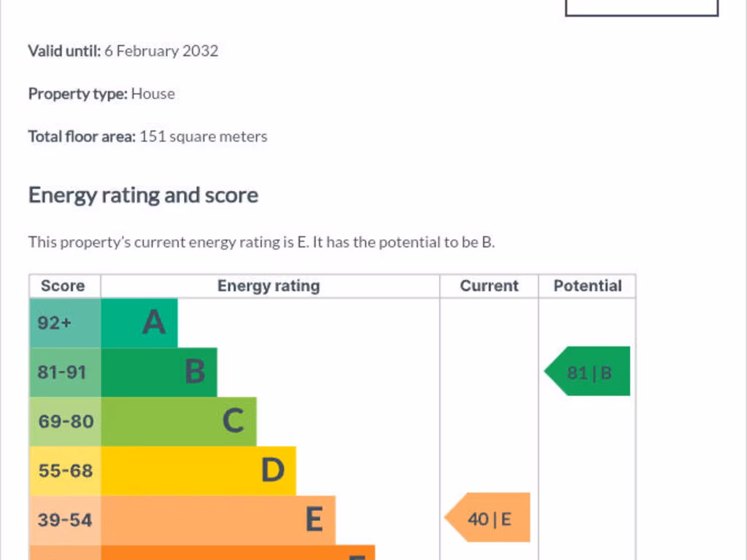Select the dark green B rating bar
Viewport: 747px width, 560px height.
point(159,373)
